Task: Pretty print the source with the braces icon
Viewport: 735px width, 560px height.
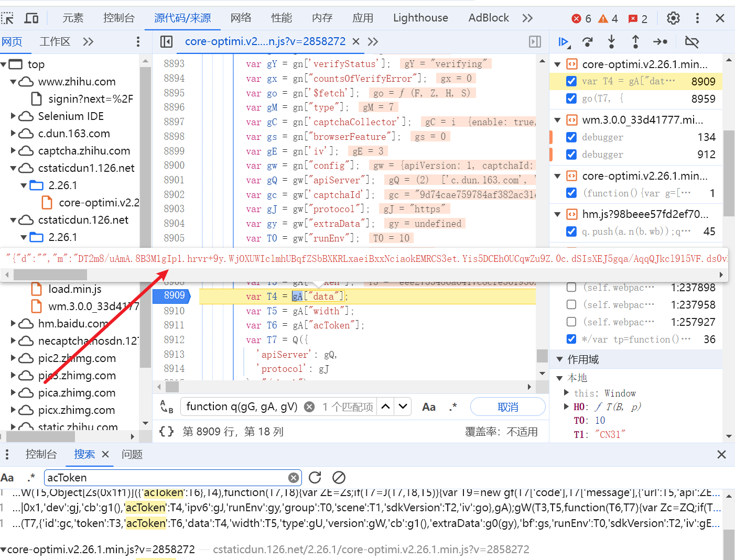Action: (166, 432)
